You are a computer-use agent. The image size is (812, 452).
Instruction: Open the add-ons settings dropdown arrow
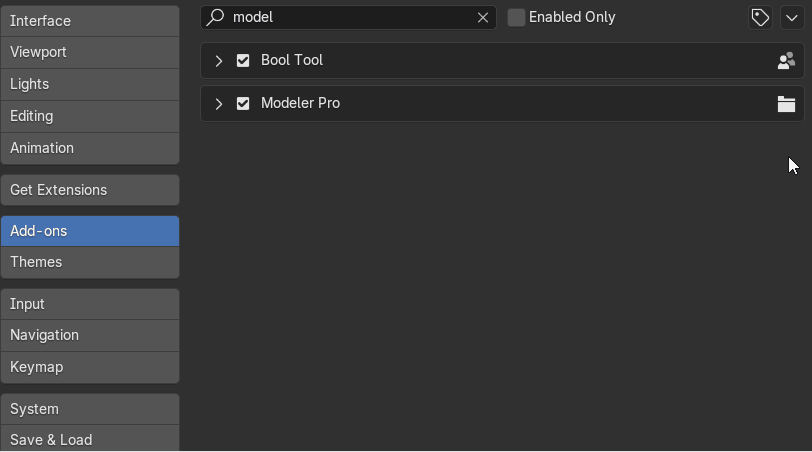click(792, 18)
